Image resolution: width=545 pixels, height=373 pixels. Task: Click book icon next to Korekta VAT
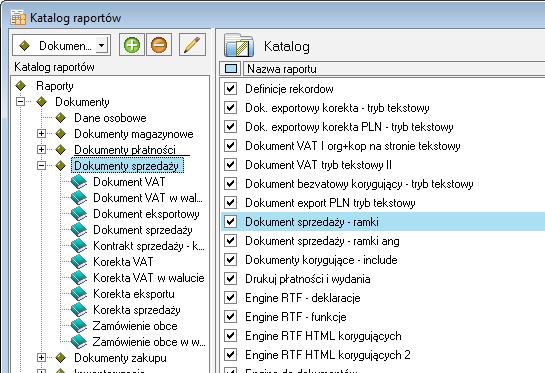coord(79,262)
